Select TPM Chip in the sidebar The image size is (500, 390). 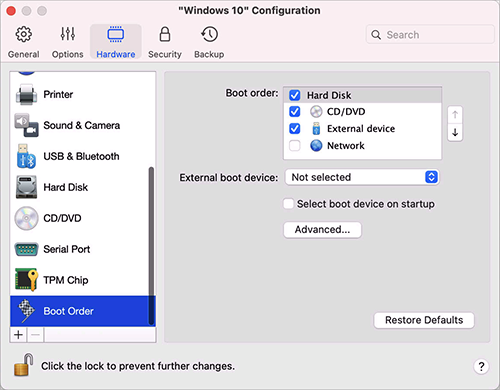(x=83, y=280)
